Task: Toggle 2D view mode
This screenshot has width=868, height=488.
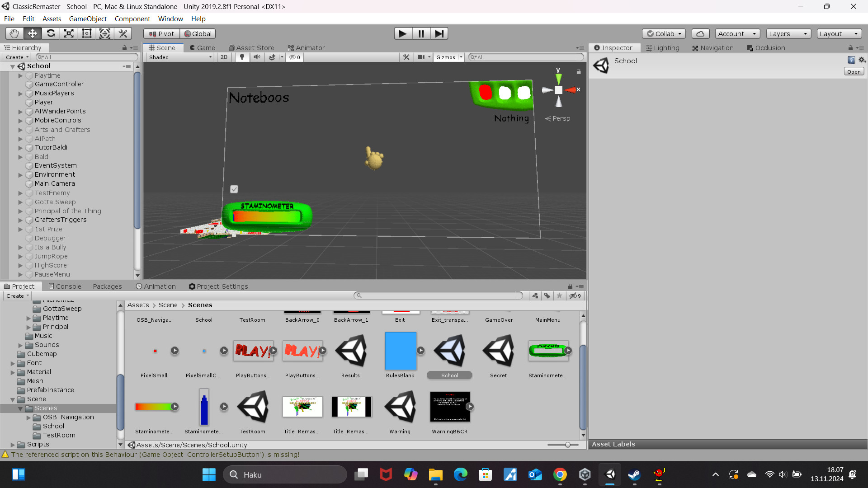Action: tap(224, 57)
